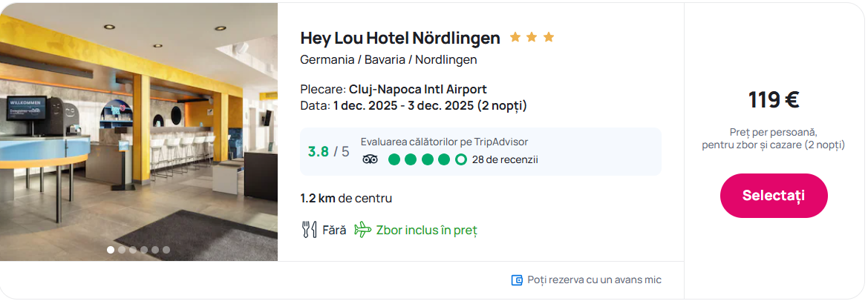Open the hotel lobby photo
Image resolution: width=868 pixels, height=301 pixels.
[139, 132]
